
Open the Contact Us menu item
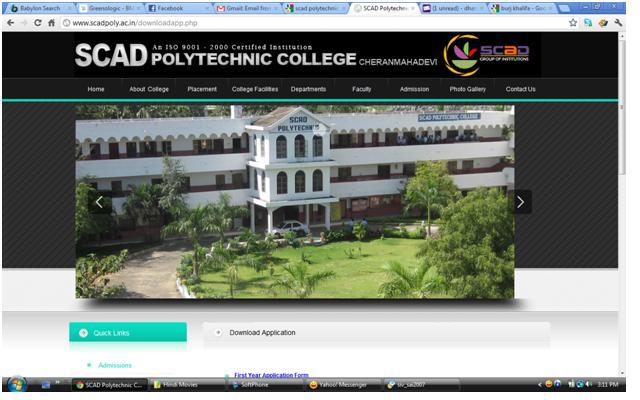[x=520, y=89]
